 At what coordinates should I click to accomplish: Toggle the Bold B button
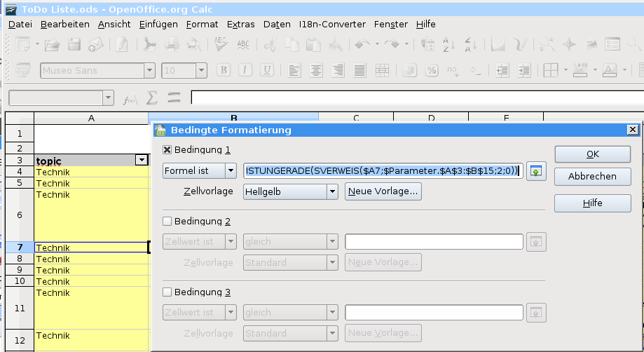click(x=224, y=70)
